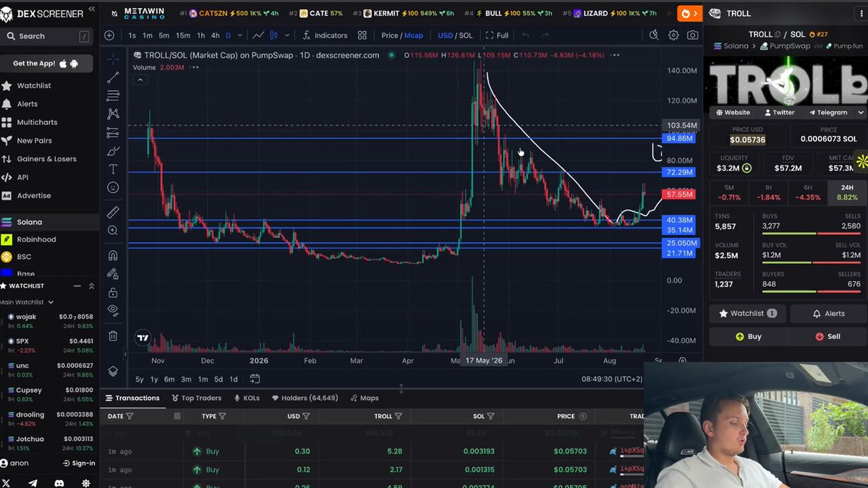Toggle lock all drawings
This screenshot has height=488, width=868.
(113, 293)
